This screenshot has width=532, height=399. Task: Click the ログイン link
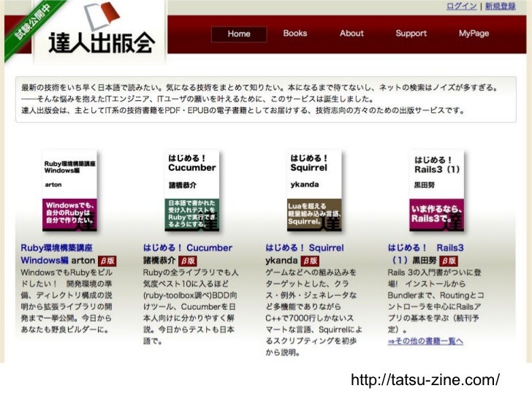[461, 6]
